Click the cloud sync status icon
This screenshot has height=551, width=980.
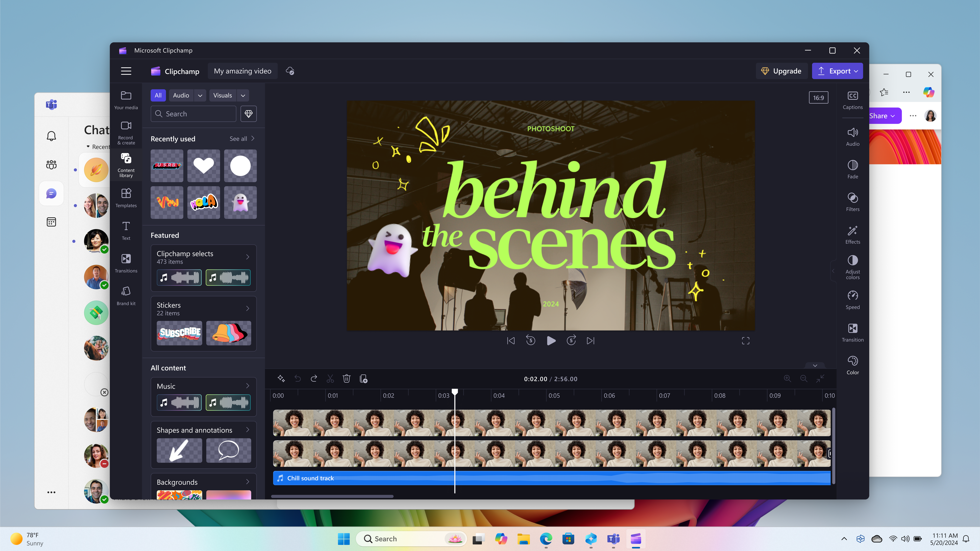290,71
